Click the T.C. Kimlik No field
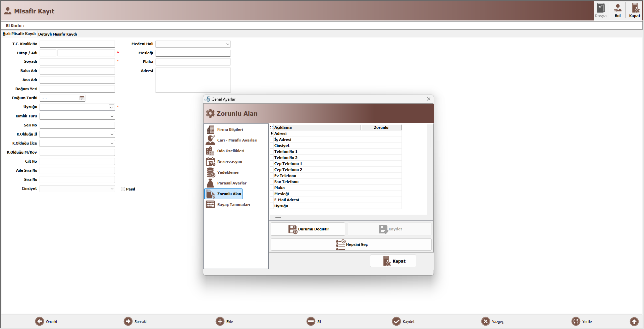644x329 pixels. point(77,44)
